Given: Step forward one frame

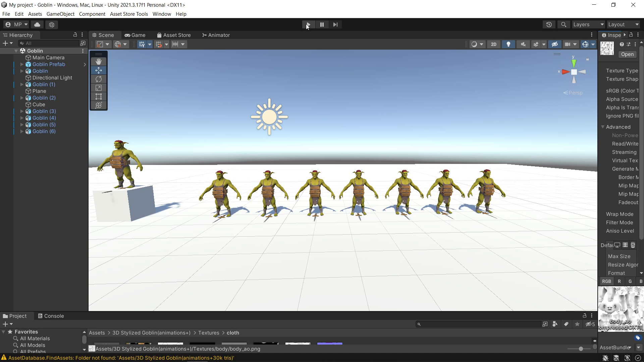Looking at the screenshot, I should pyautogui.click(x=335, y=24).
